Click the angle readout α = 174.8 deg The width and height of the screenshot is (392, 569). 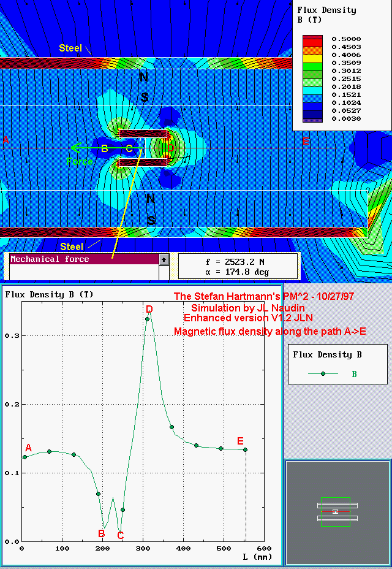pyautogui.click(x=238, y=272)
